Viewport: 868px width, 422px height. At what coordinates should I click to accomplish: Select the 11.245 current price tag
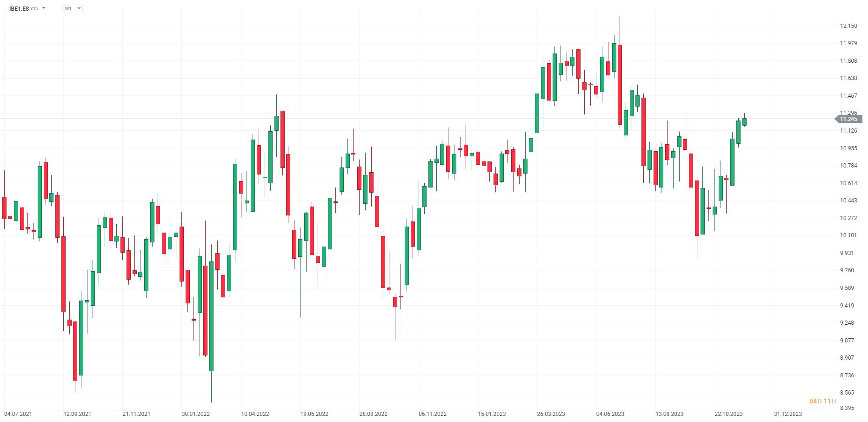pyautogui.click(x=848, y=119)
